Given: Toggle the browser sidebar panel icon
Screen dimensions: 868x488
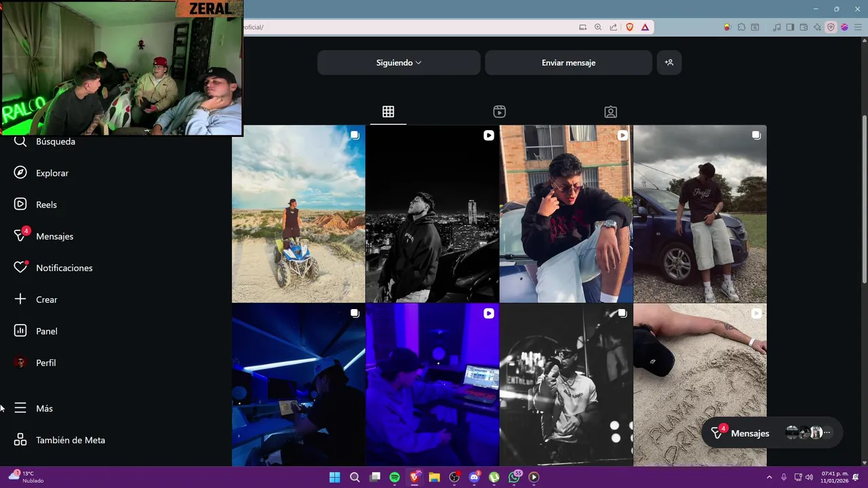Looking at the screenshot, I should pyautogui.click(x=790, y=27).
